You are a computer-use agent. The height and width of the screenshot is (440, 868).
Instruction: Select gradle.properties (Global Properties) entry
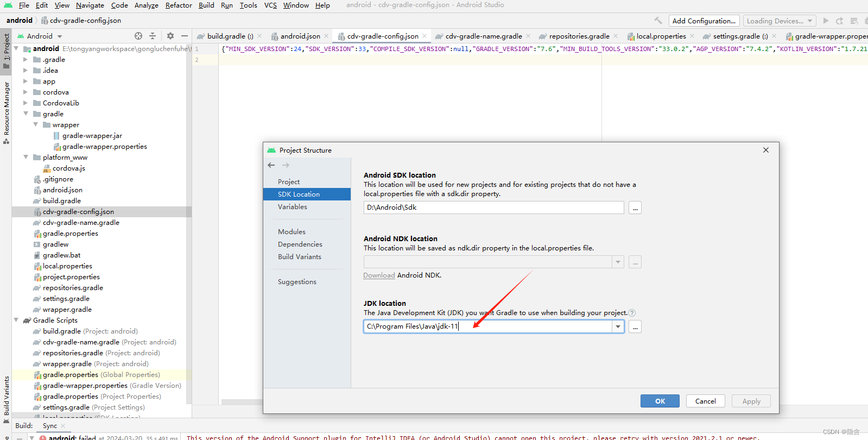102,375
